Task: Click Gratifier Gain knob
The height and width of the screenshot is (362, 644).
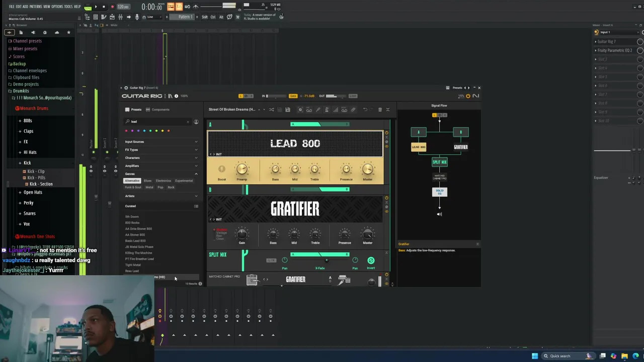Action: click(x=242, y=234)
